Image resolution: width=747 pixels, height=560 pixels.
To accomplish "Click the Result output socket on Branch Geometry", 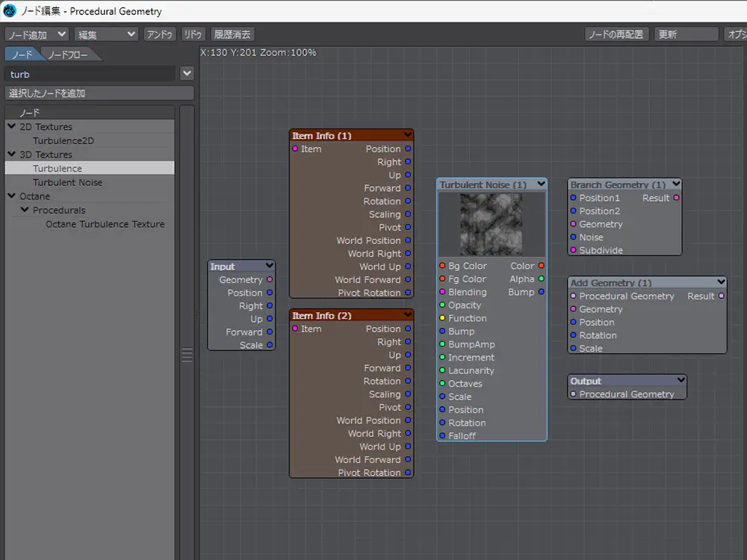I will (677, 198).
